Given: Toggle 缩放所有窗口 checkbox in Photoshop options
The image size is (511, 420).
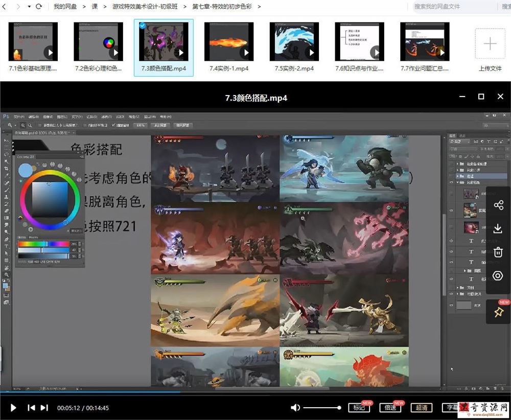Looking at the screenshot, I should pyautogui.click(x=85, y=125).
